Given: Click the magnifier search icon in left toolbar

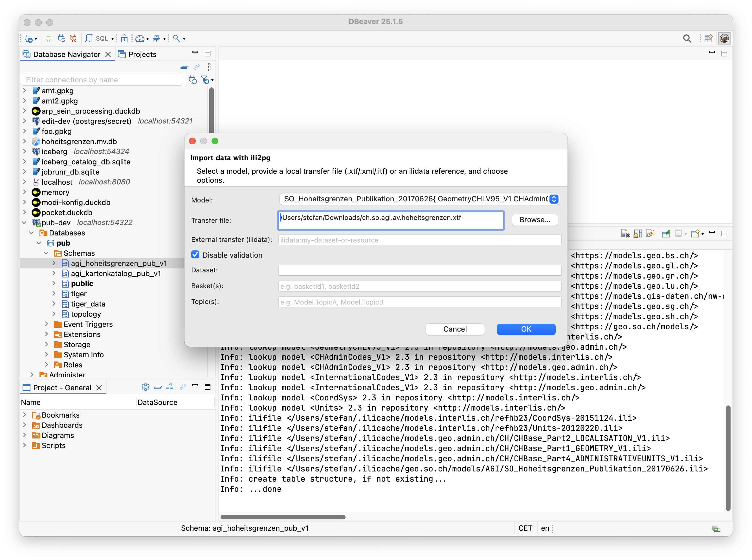Looking at the screenshot, I should 176,38.
